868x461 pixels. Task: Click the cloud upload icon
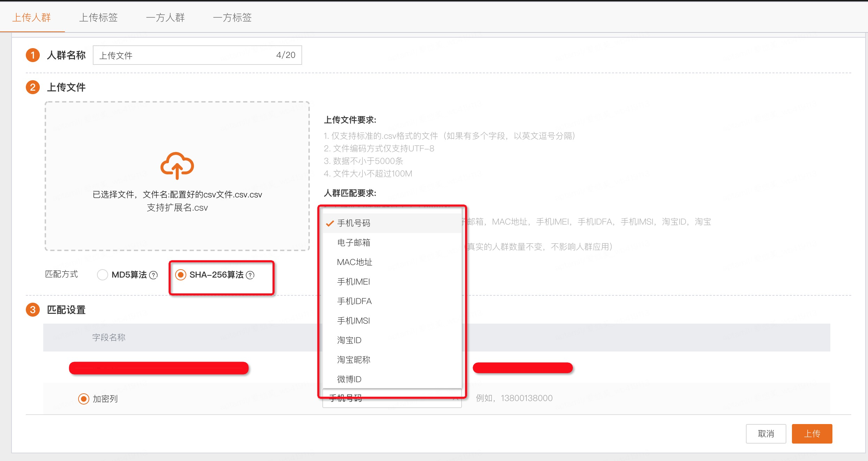177,166
